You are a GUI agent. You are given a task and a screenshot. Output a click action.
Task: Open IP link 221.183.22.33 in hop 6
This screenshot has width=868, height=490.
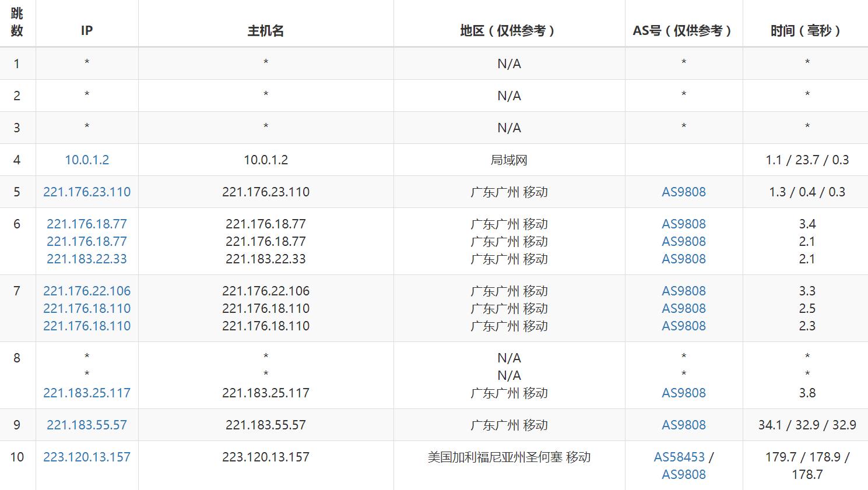tap(87, 259)
